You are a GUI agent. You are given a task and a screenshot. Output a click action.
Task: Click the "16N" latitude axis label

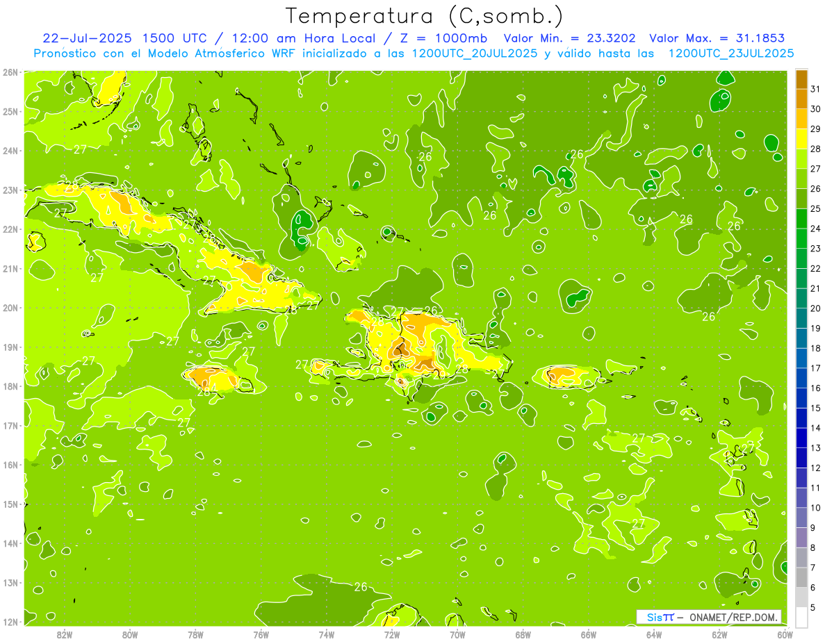coord(10,465)
